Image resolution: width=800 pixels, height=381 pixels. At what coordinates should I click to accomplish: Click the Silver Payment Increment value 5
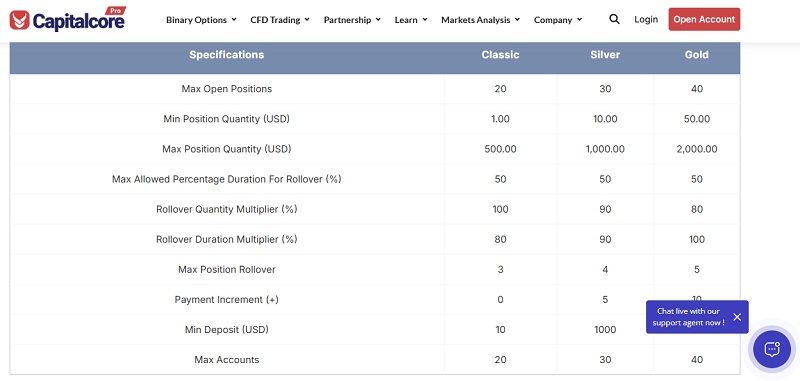[605, 299]
